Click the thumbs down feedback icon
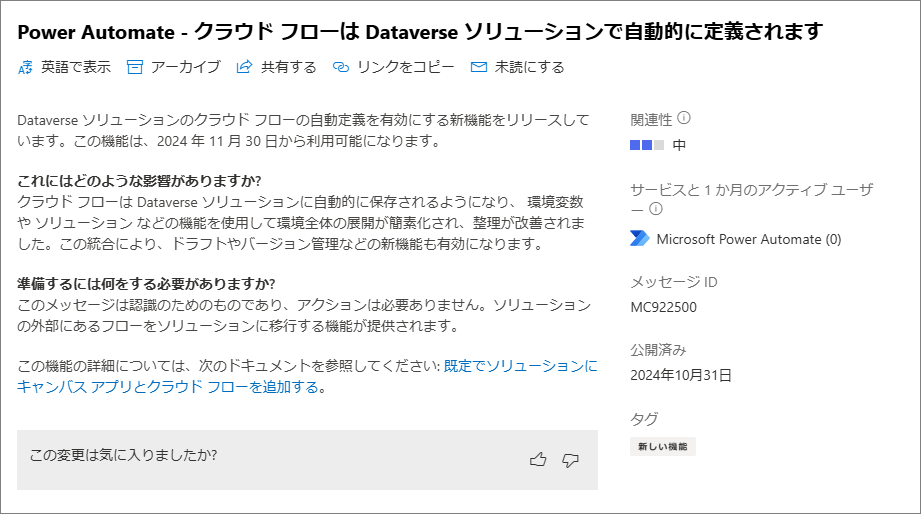The height and width of the screenshot is (514, 921). coord(570,460)
